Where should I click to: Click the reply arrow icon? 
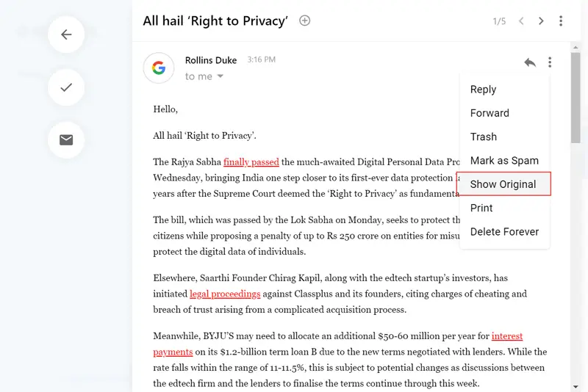530,62
